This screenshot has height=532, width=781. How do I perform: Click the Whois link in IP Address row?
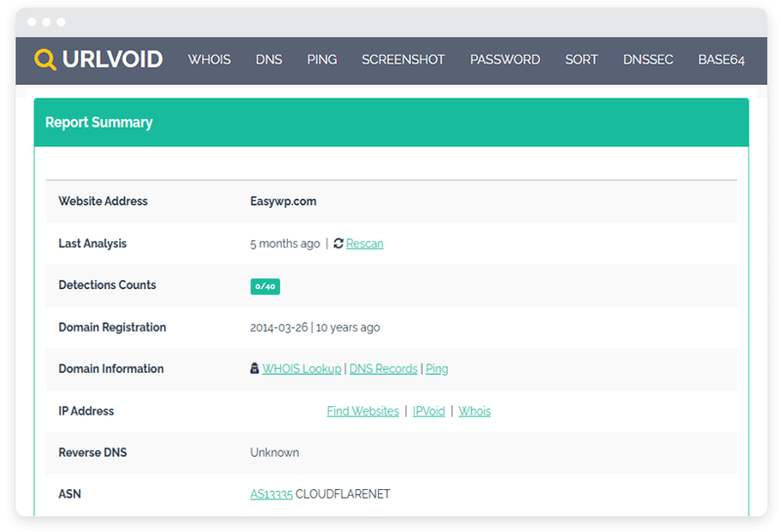(474, 411)
